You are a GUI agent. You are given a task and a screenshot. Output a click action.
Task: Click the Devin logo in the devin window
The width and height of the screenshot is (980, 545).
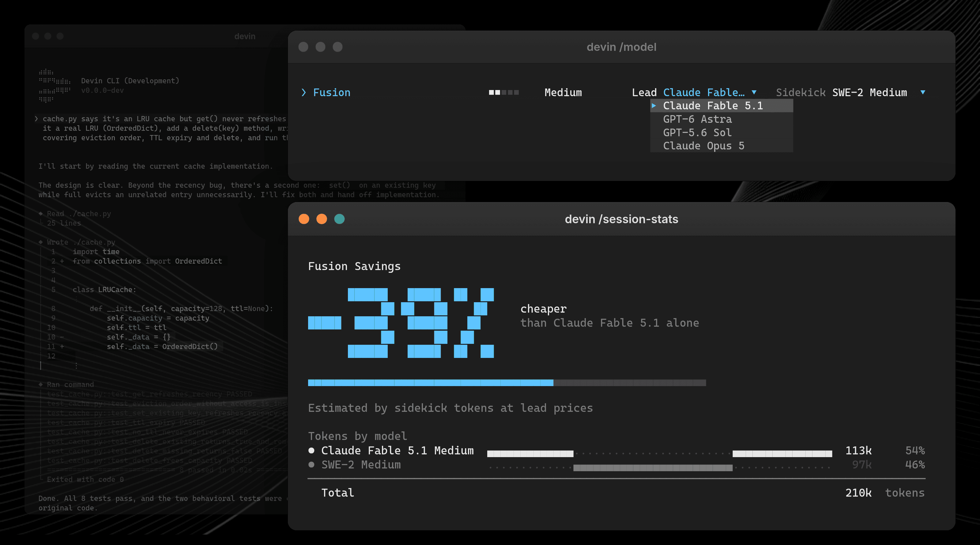point(55,85)
